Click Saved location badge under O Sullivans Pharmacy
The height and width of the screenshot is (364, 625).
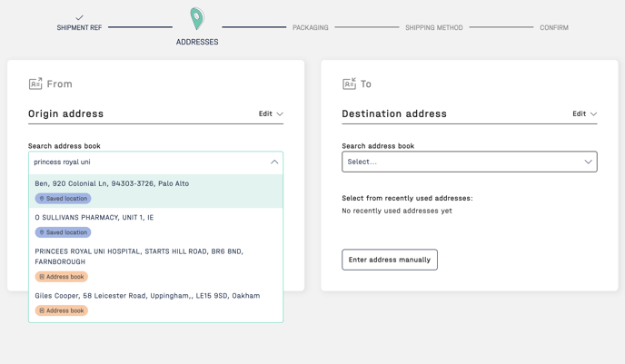click(x=63, y=232)
